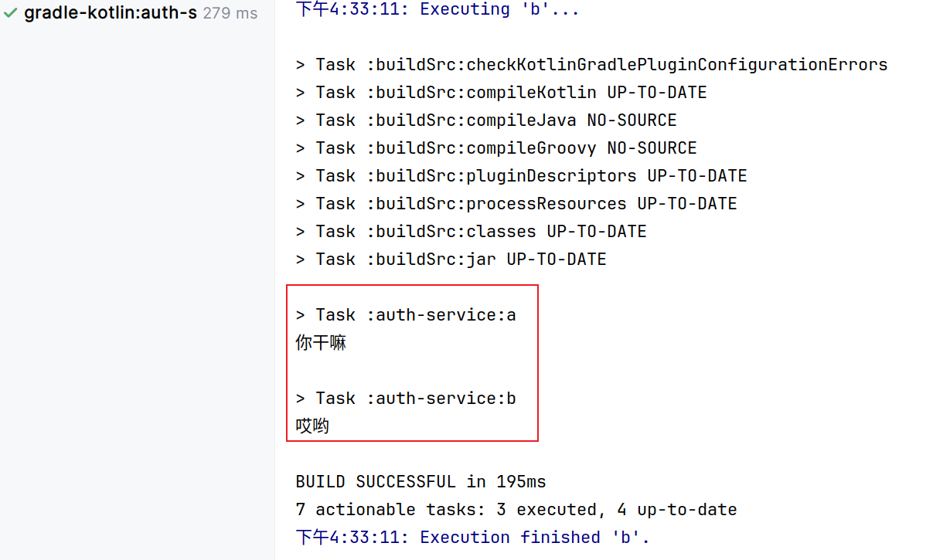Select the gradle-kotlin:auth-s run entry
Screen dimensions: 926x560
click(137, 12)
